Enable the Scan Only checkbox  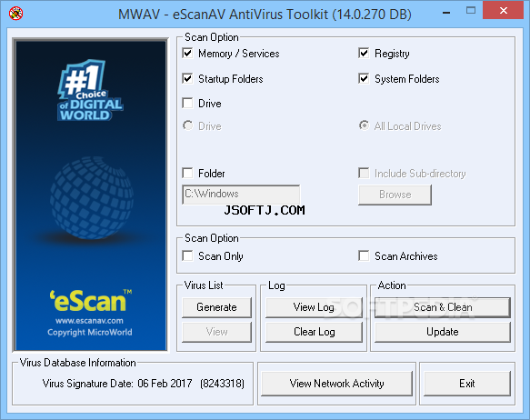point(187,255)
